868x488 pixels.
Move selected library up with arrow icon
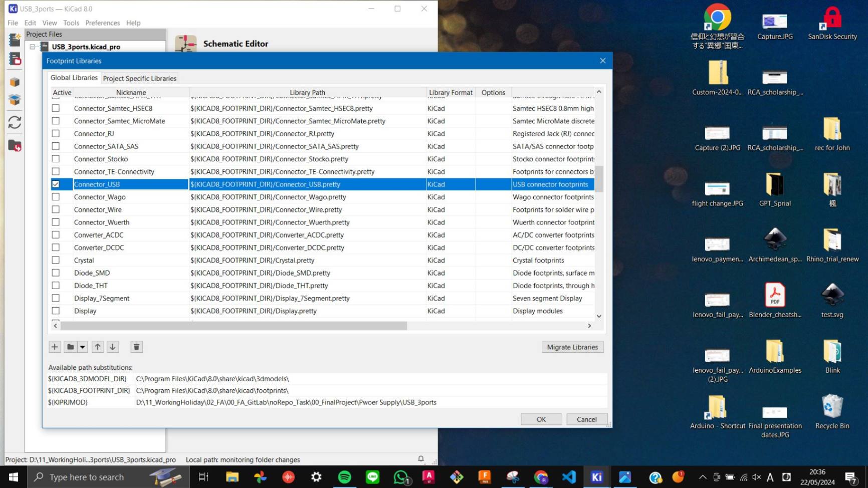[98, 347]
